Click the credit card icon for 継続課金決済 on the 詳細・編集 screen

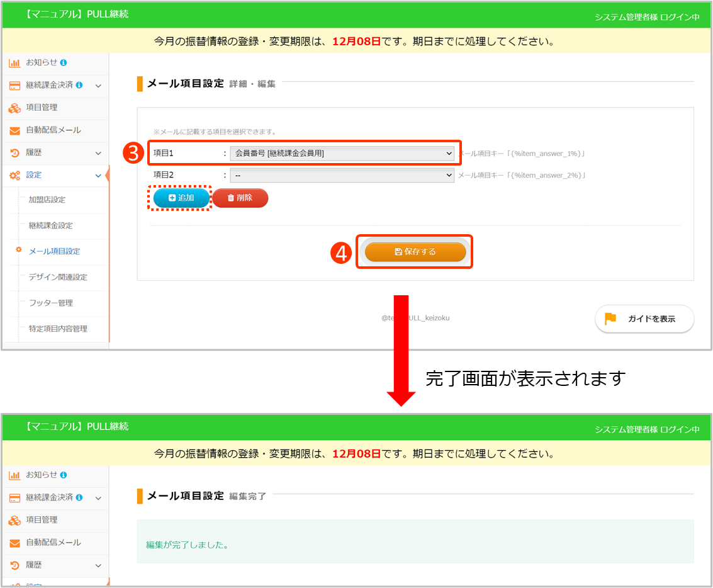pyautogui.click(x=14, y=86)
